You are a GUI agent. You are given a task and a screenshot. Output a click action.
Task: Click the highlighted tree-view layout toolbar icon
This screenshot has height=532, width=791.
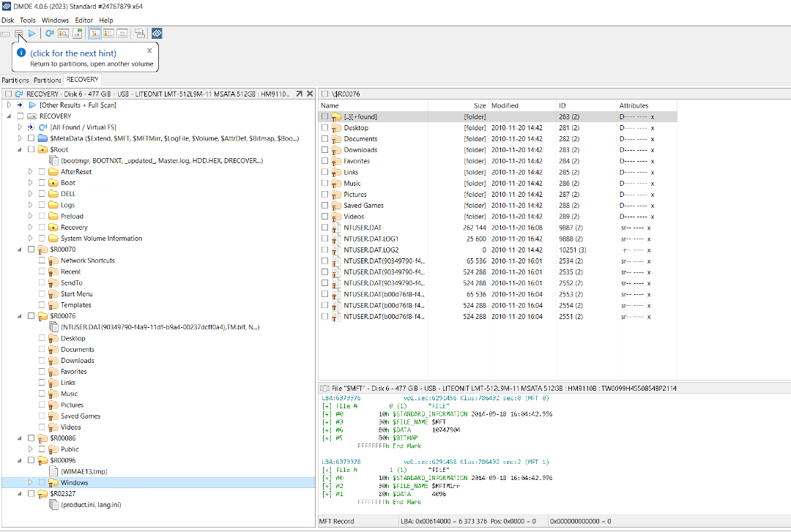pyautogui.click(x=94, y=34)
